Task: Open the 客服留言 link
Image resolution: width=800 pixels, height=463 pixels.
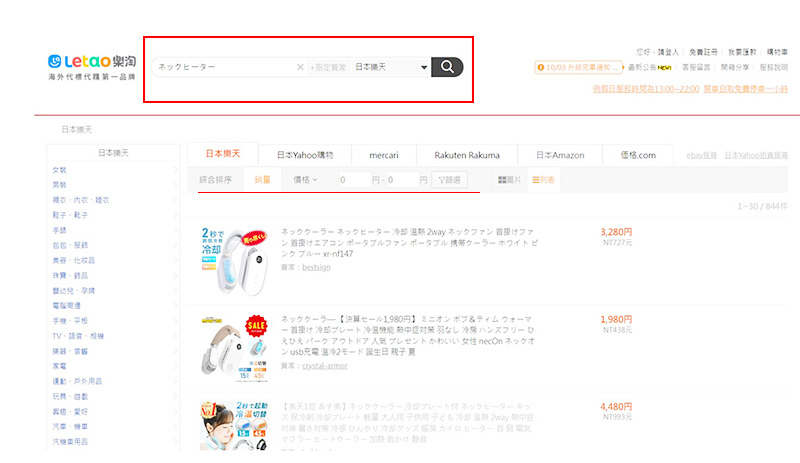Action: [696, 67]
